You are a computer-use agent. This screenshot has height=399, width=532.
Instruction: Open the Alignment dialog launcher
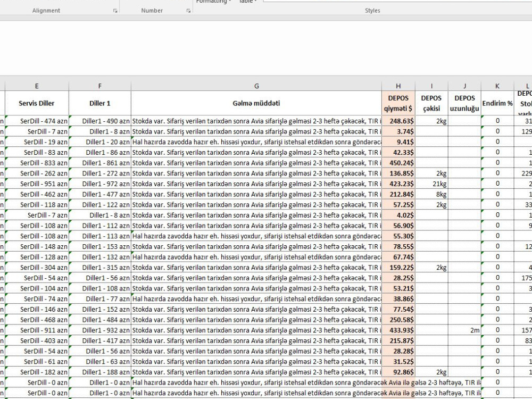click(x=115, y=11)
